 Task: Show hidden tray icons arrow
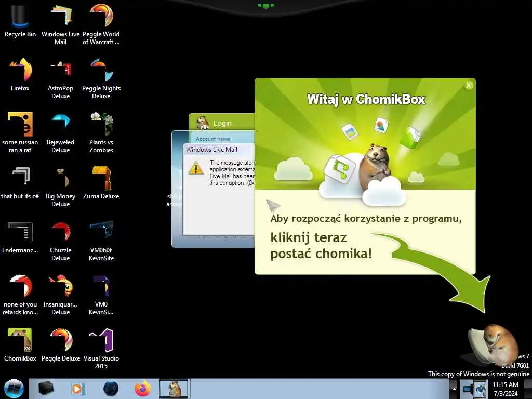[454, 389]
